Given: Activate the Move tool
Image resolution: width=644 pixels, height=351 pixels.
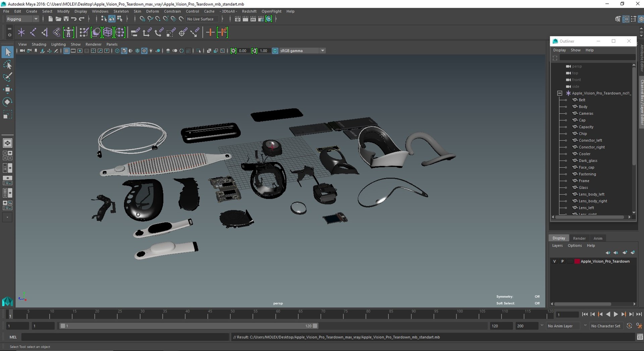Looking at the screenshot, I should coord(7,89).
